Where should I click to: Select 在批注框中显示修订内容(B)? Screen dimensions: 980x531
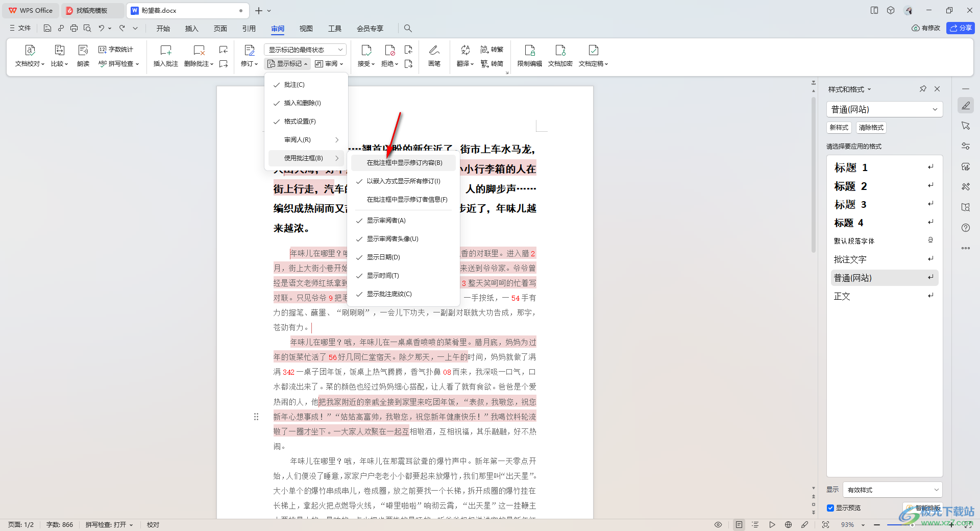(x=404, y=163)
